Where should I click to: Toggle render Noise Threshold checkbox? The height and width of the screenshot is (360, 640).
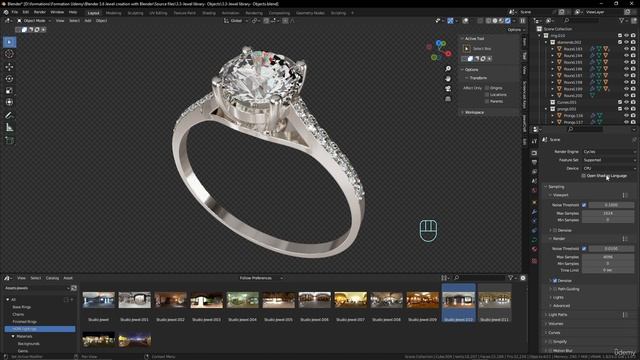pyautogui.click(x=584, y=249)
